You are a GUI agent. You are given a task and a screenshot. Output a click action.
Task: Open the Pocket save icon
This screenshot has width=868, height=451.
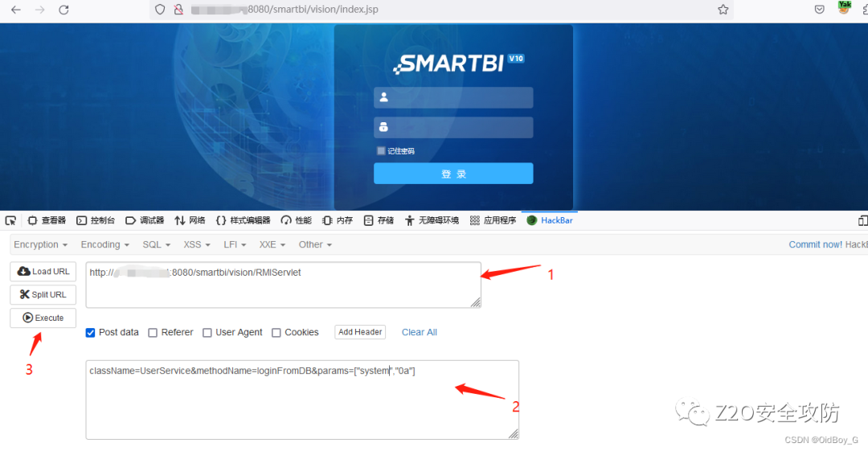click(820, 10)
